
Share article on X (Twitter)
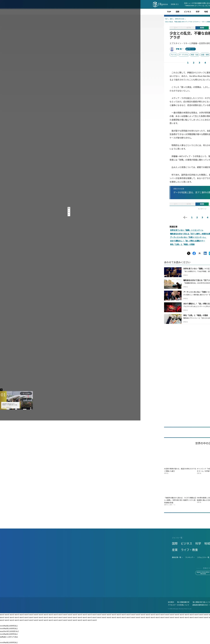tap(188, 253)
